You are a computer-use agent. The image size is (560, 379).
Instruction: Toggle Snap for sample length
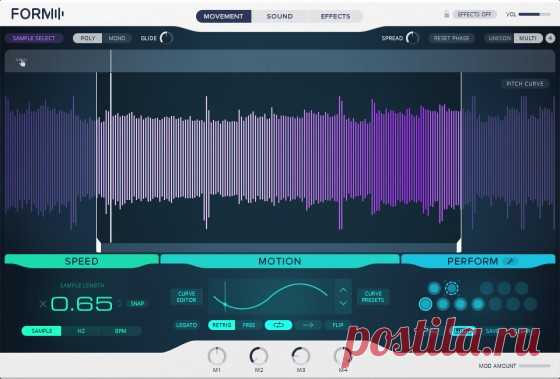(137, 304)
